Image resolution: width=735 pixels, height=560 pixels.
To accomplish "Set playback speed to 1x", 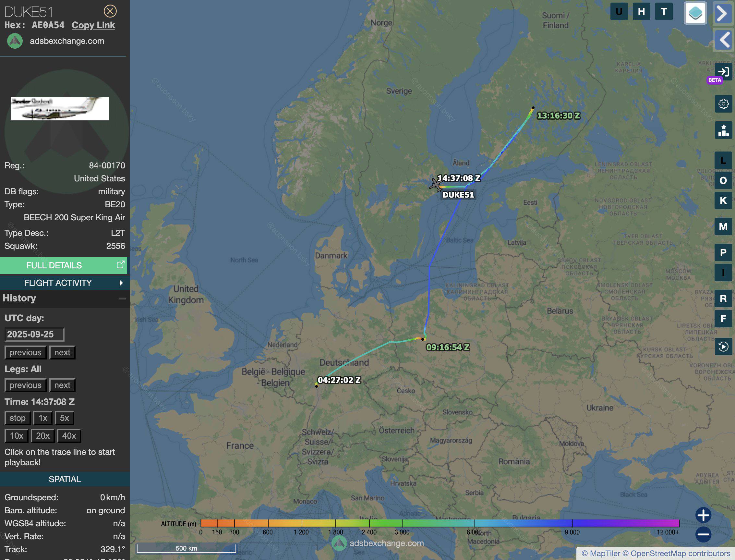I will coord(42,418).
